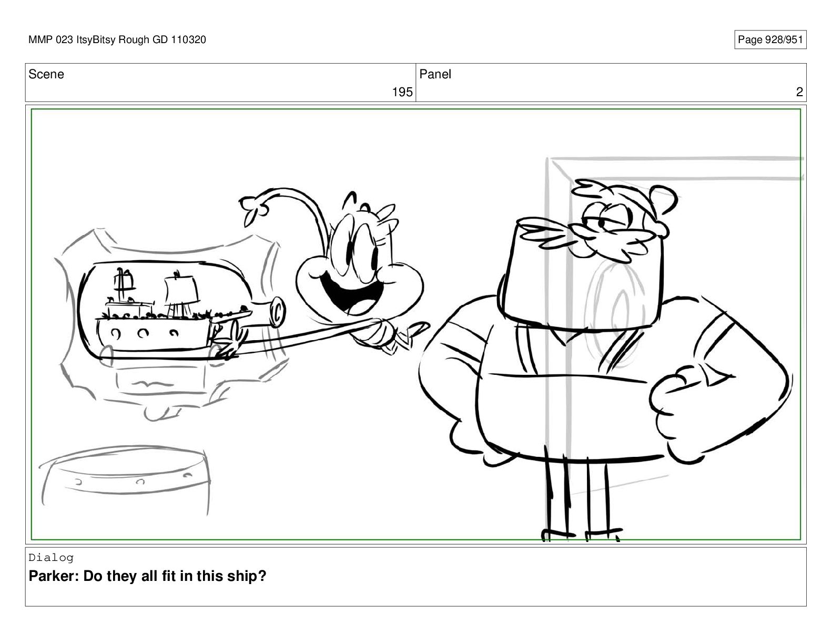
Task: Click the panel number '2'
Action: click(x=799, y=92)
